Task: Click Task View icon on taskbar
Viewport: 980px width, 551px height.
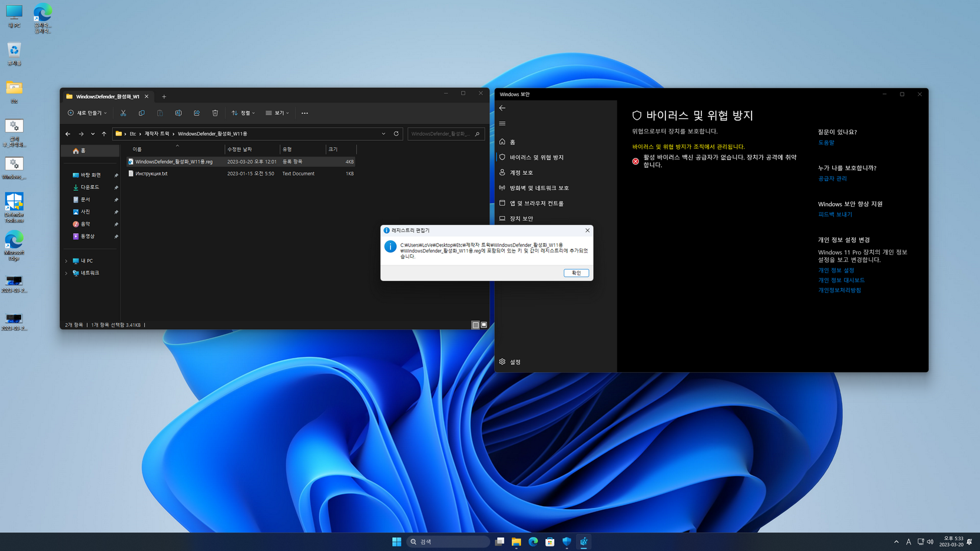Action: pyautogui.click(x=499, y=542)
